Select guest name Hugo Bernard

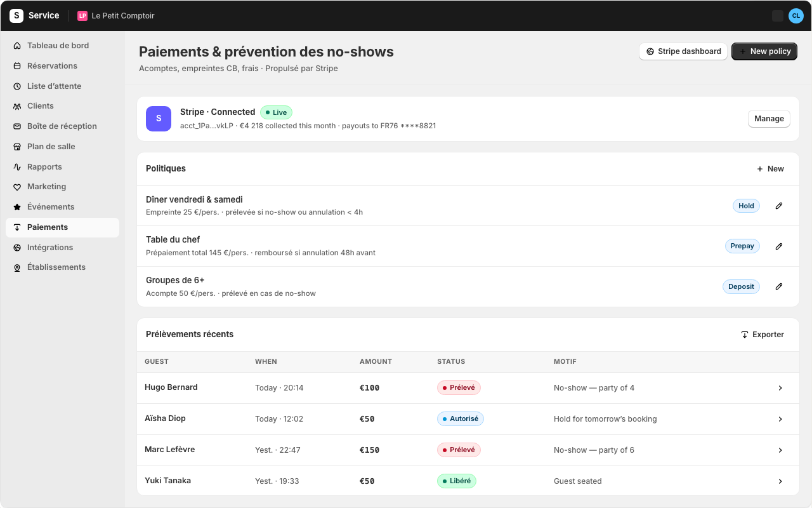171,387
